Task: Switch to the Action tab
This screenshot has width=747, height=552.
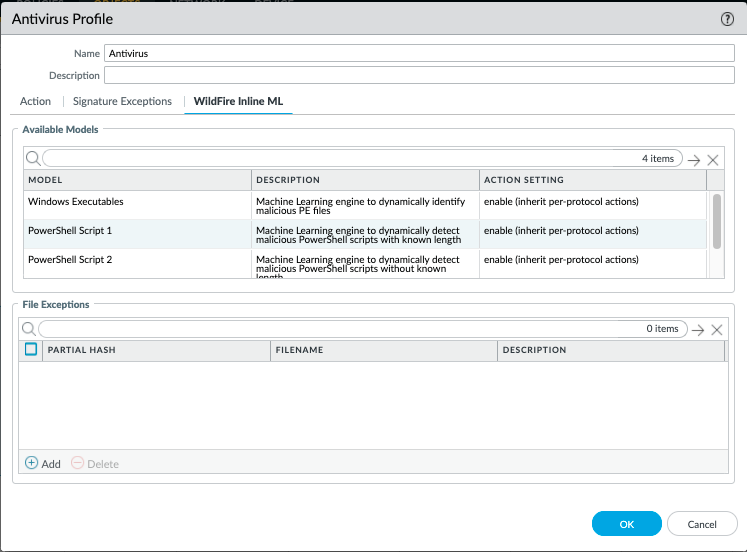Action: pos(35,101)
